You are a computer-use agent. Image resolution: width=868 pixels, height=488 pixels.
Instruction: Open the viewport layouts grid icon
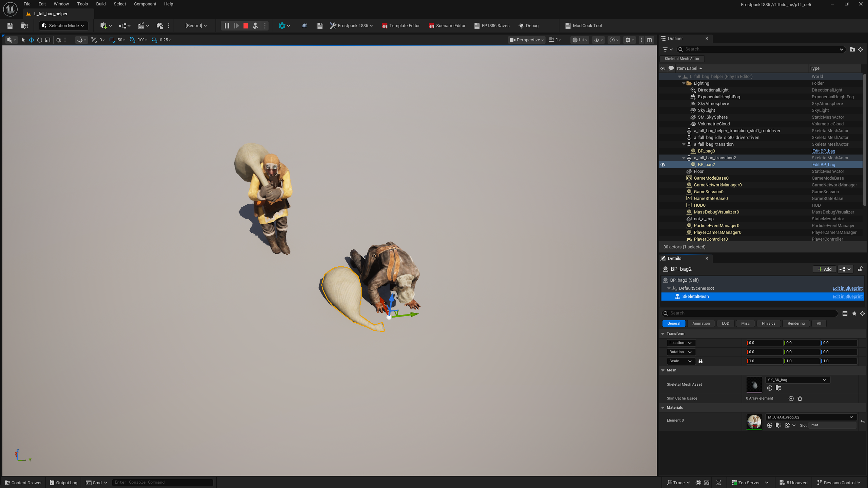pos(649,40)
